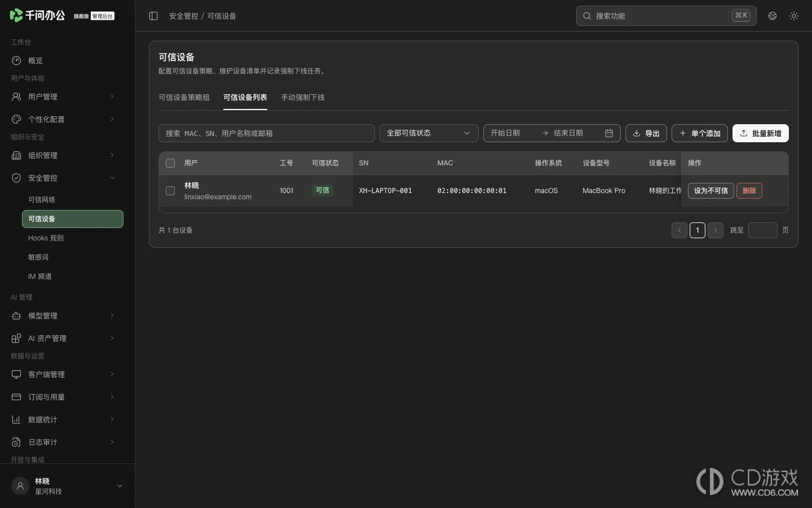The width and height of the screenshot is (812, 508).
Task: Click the 批量新增 button
Action: pyautogui.click(x=761, y=133)
